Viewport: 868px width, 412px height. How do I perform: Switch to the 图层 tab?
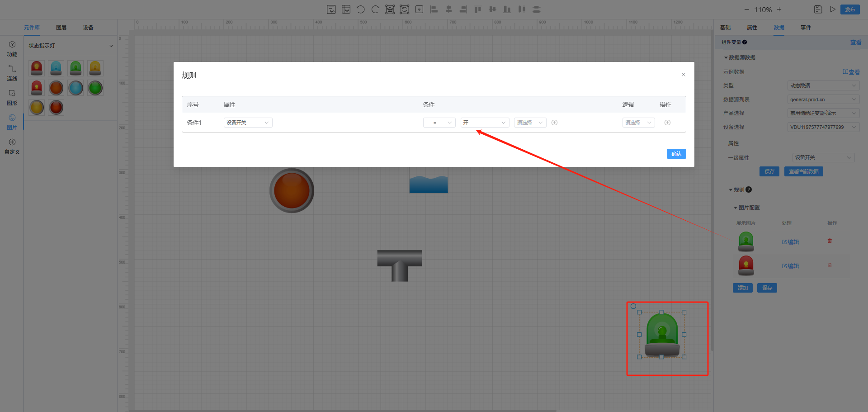(x=61, y=28)
